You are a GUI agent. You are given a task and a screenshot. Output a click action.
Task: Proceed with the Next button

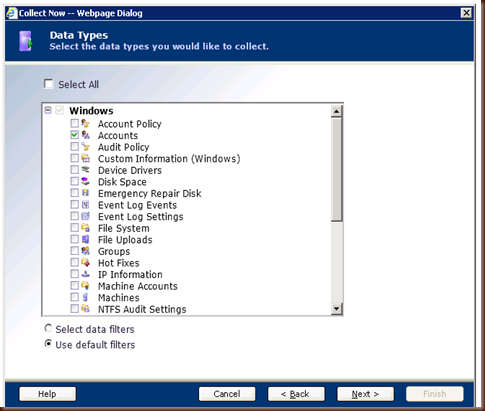(x=365, y=394)
